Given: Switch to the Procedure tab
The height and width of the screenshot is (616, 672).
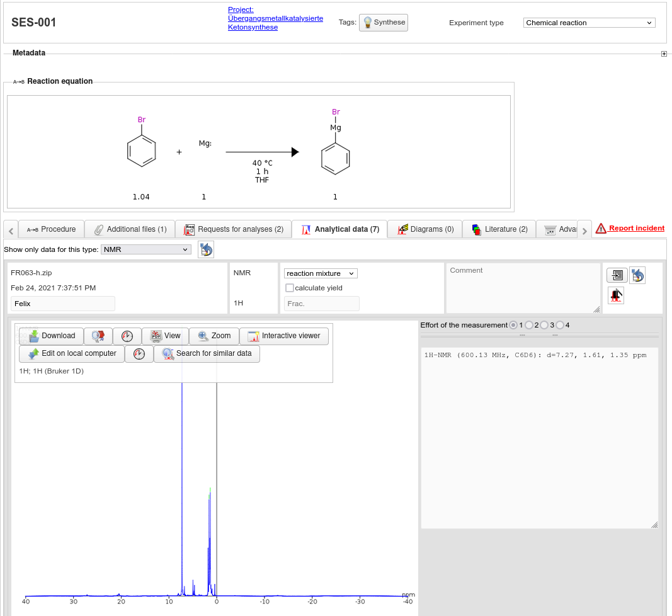Looking at the screenshot, I should pyautogui.click(x=51, y=229).
